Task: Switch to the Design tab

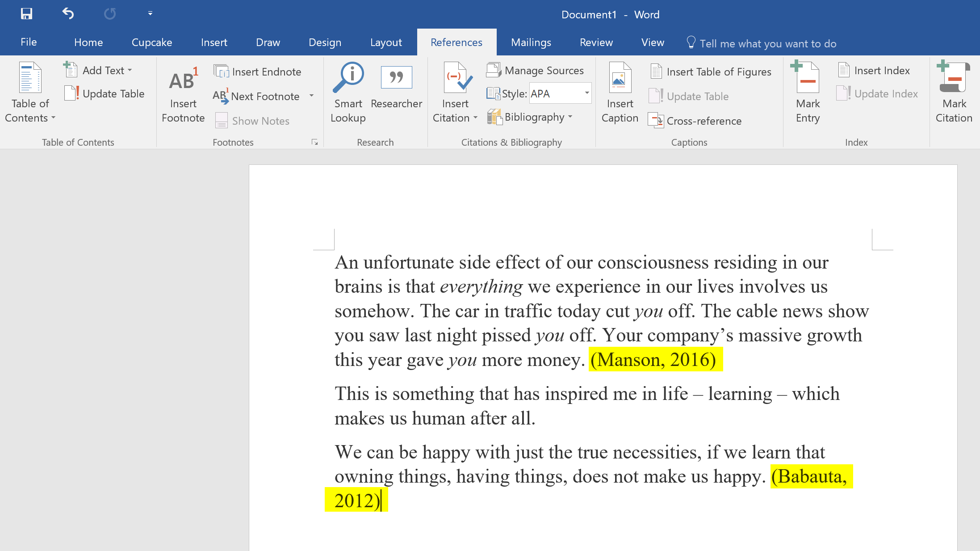Action: (x=325, y=42)
